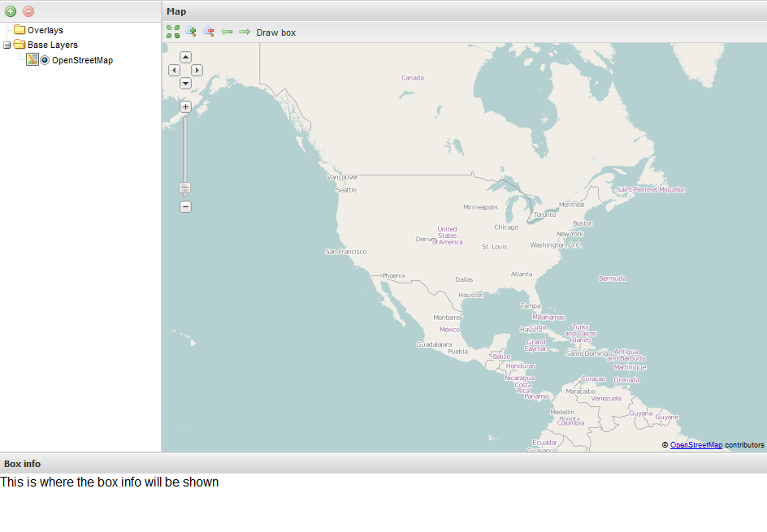
Task: Pan the map right with arrow button
Action: pos(197,71)
